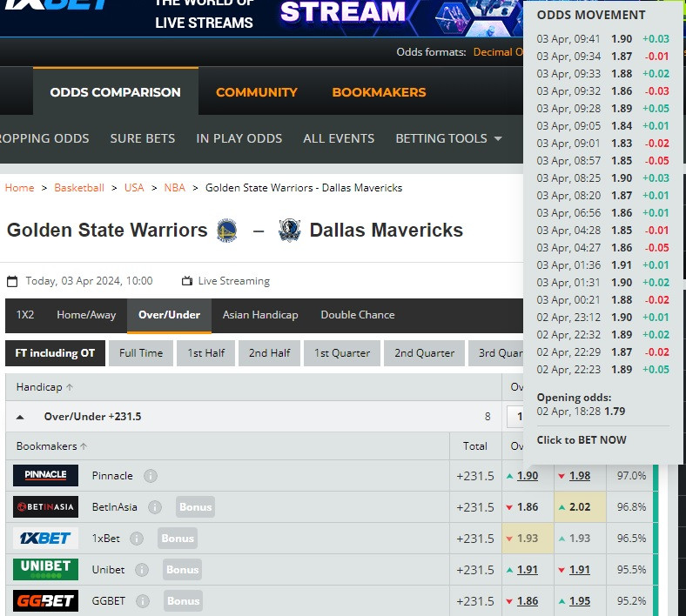Viewport: 686px width, 616px height.
Task: Open BetInAsia bookmaker info icon
Action: coord(155,507)
